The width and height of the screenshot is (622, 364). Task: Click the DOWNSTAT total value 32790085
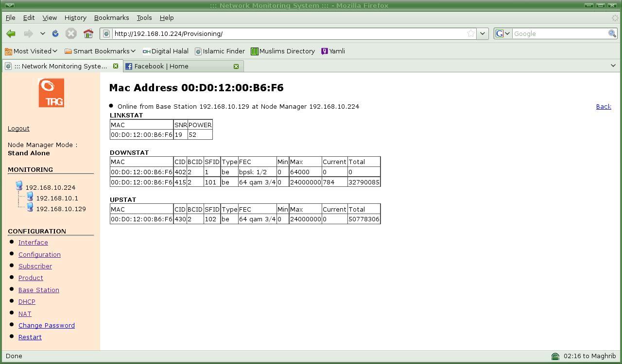(x=364, y=182)
